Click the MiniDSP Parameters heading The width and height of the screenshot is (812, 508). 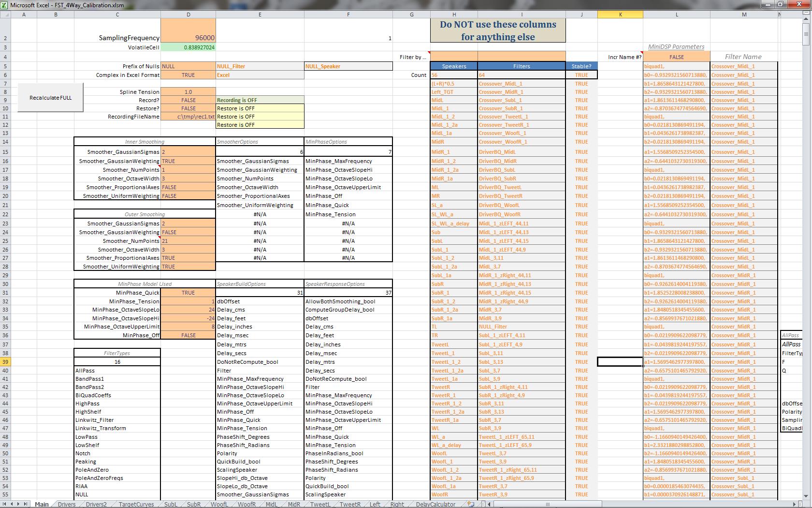[676, 47]
